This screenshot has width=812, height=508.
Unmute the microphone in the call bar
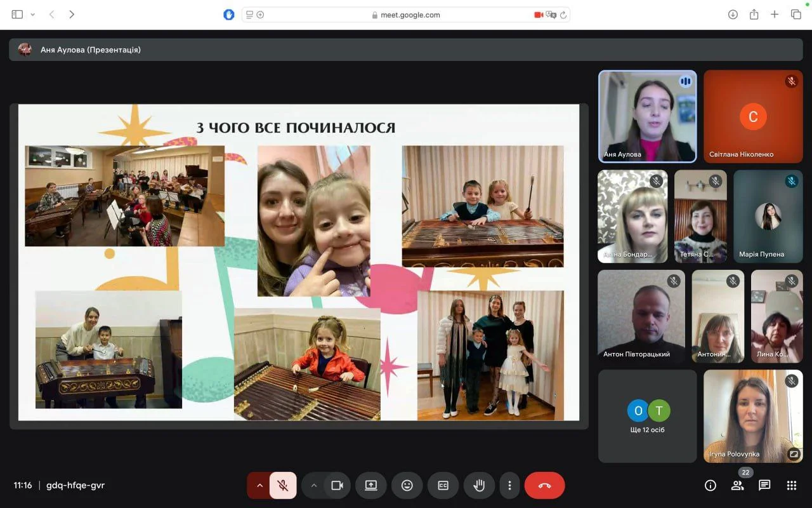283,486
